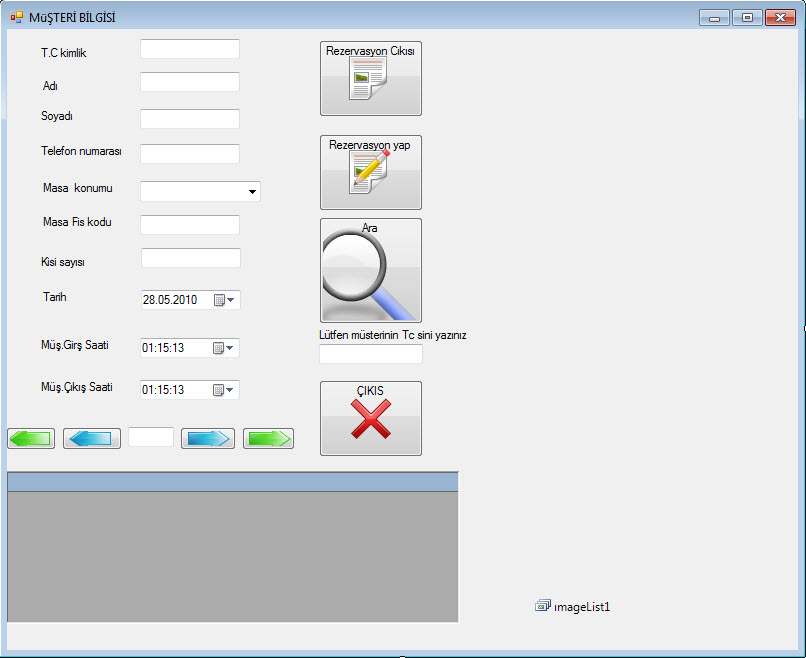Image resolution: width=806 pixels, height=658 pixels.
Task: Click the Tc search box under Ara
Action: [x=370, y=354]
